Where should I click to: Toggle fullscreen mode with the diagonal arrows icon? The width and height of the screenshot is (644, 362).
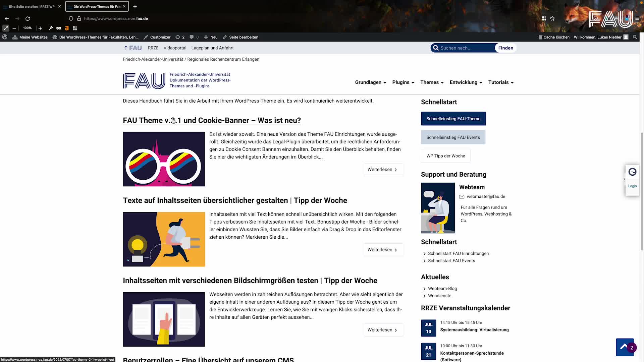(5, 28)
